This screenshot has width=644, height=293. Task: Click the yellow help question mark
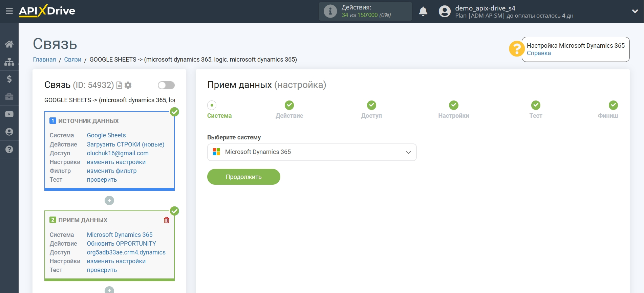point(516,49)
